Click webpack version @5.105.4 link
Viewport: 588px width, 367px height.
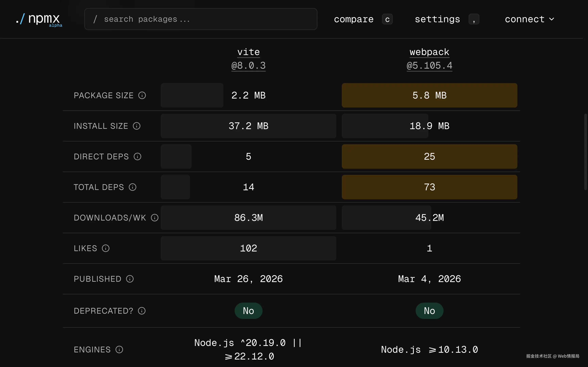429,66
